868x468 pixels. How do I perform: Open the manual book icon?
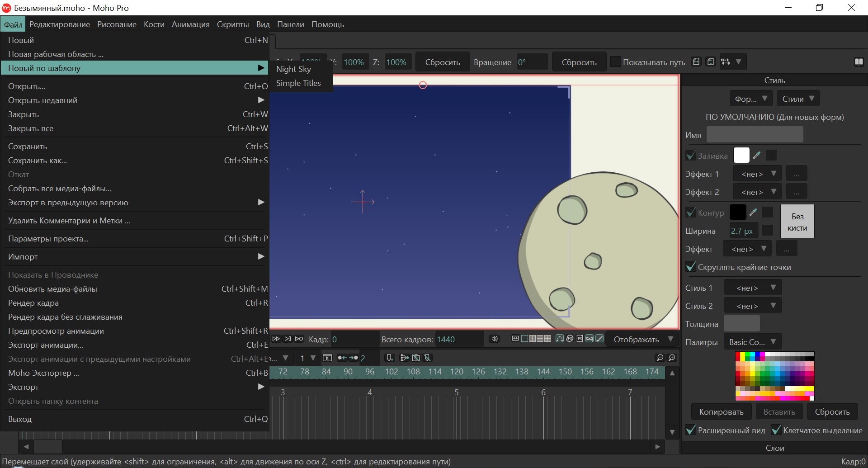859,62
